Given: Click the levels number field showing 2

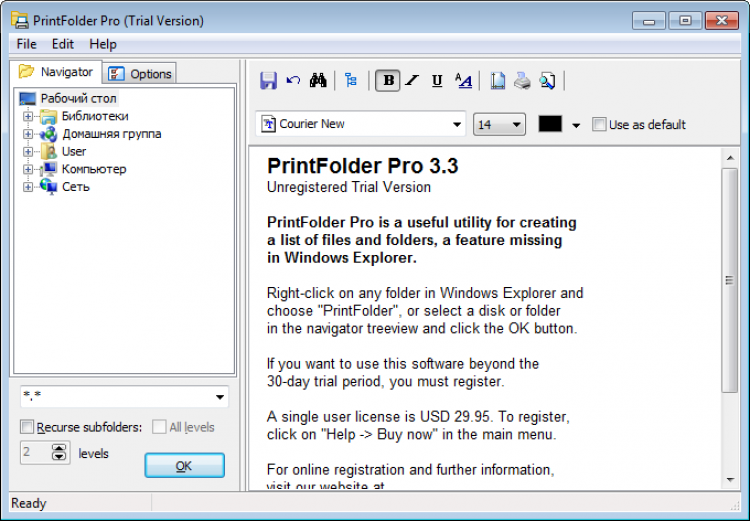Looking at the screenshot, I should [x=35, y=453].
